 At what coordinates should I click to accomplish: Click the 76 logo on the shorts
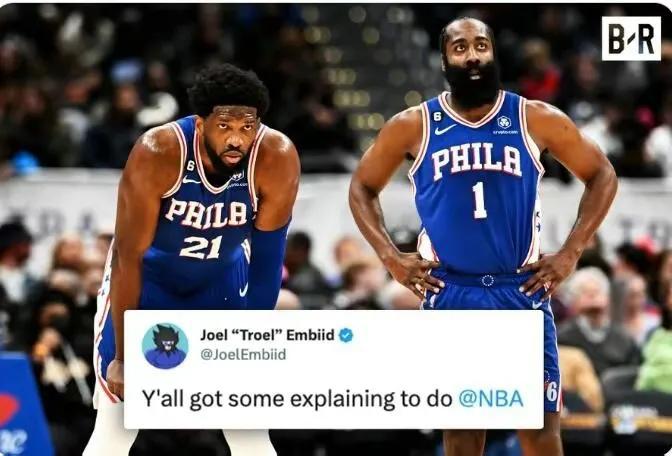click(x=551, y=391)
